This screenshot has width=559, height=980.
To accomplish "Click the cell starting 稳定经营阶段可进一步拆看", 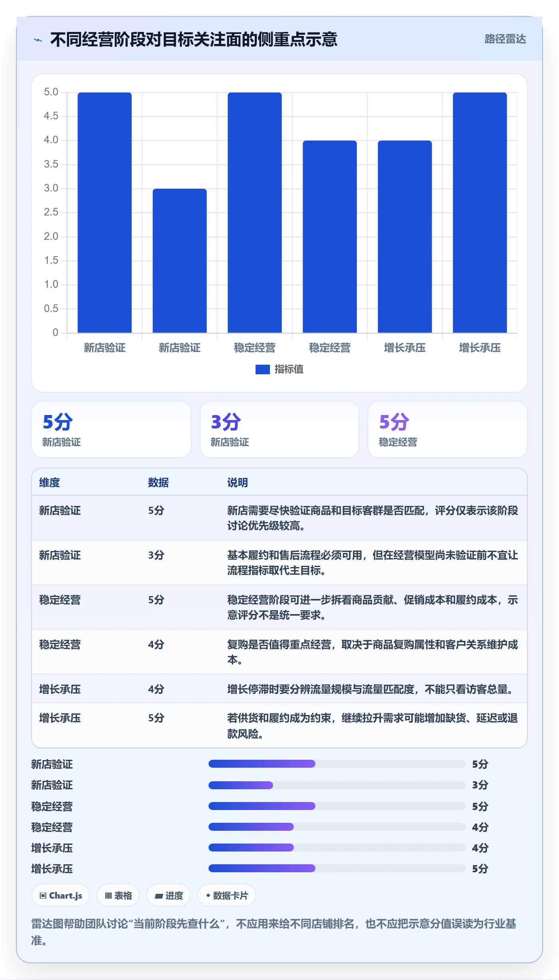I will coord(373,608).
